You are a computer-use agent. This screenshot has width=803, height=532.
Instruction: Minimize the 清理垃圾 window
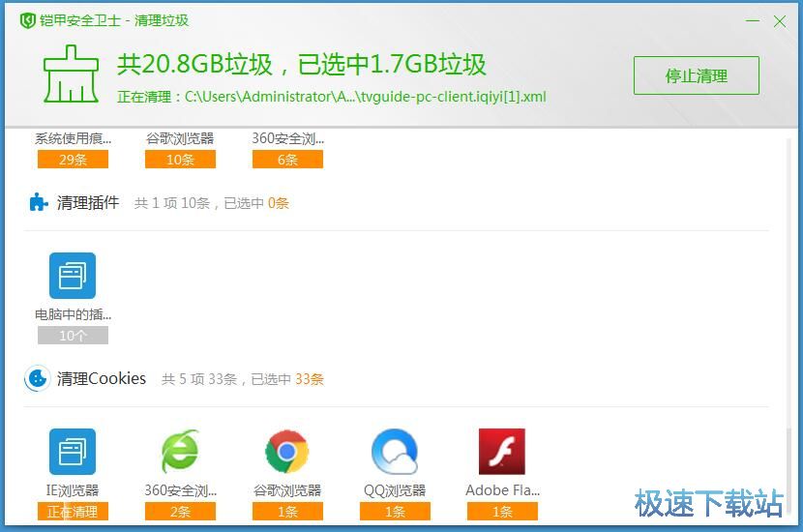click(x=753, y=21)
